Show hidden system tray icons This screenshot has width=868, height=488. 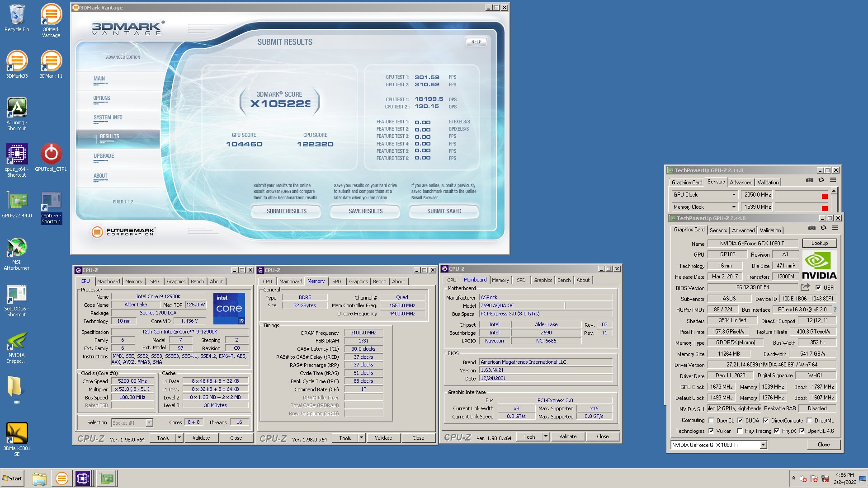793,478
